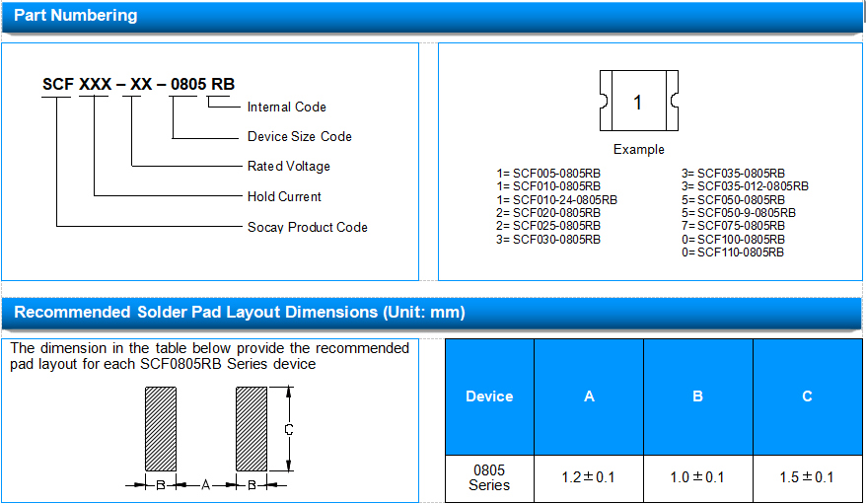Click the Part Numbering section header
The image size is (866, 504).
pos(432,17)
